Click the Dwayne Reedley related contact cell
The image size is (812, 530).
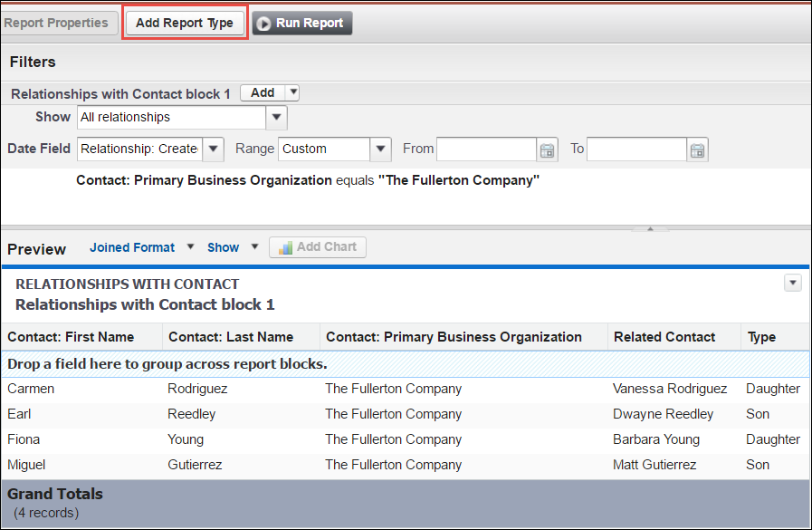[x=663, y=414]
